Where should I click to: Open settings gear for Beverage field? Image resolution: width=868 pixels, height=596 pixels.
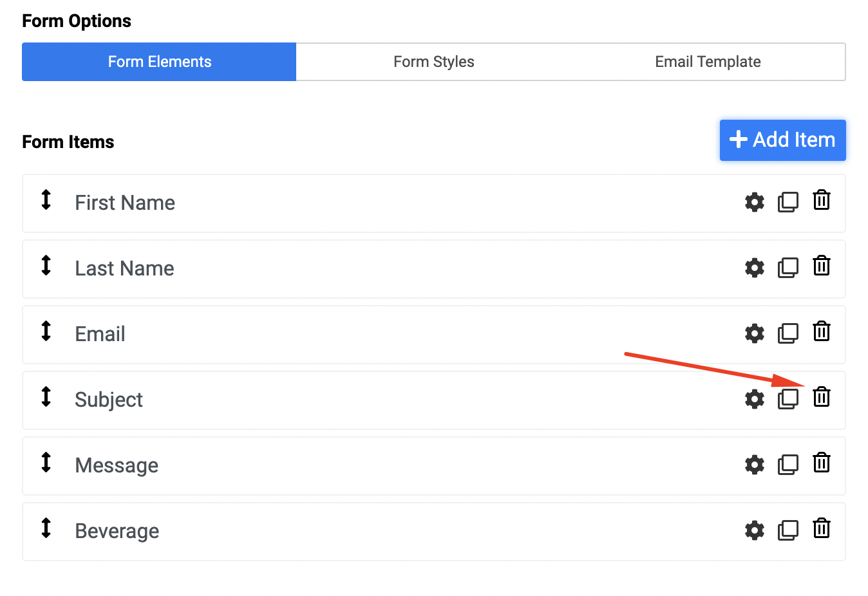click(754, 530)
